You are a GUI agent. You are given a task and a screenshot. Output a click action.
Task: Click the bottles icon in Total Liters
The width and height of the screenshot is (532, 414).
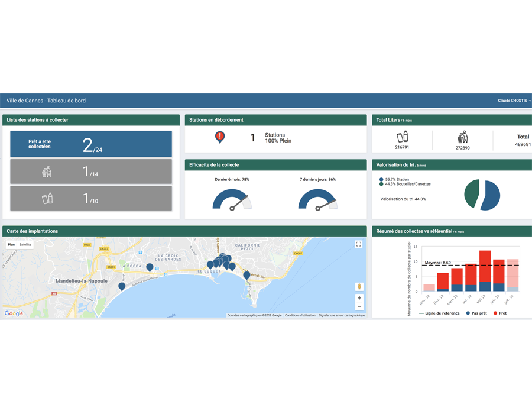point(402,137)
